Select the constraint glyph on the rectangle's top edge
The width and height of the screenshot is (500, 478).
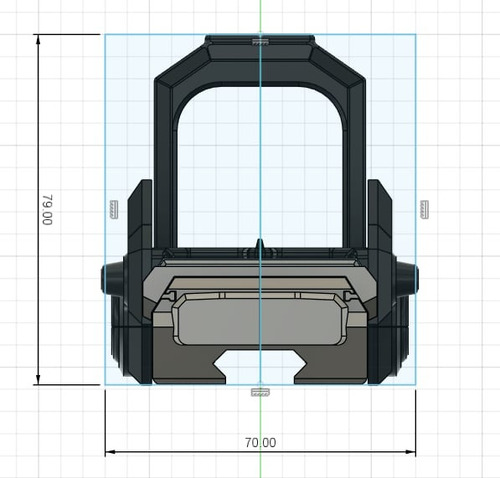pos(260,42)
